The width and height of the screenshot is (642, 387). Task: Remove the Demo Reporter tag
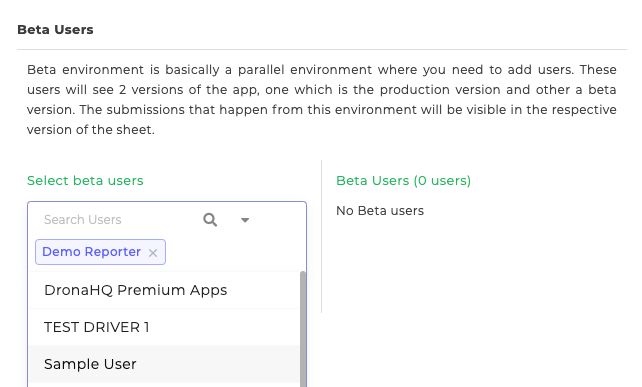tap(153, 253)
